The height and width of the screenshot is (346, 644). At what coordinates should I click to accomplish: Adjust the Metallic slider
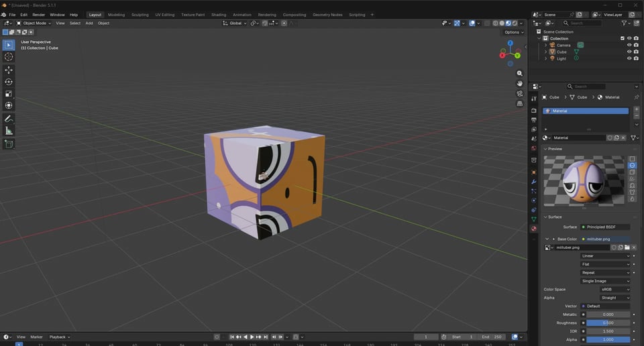point(608,314)
